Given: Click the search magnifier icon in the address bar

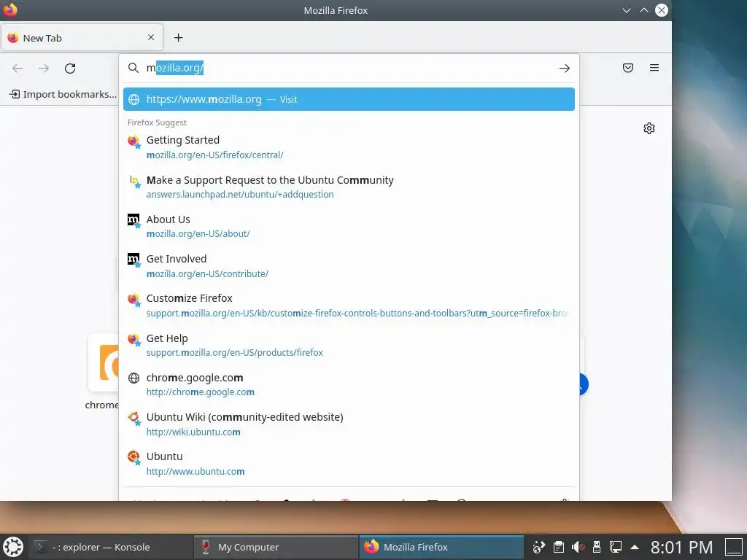Looking at the screenshot, I should pos(133,68).
